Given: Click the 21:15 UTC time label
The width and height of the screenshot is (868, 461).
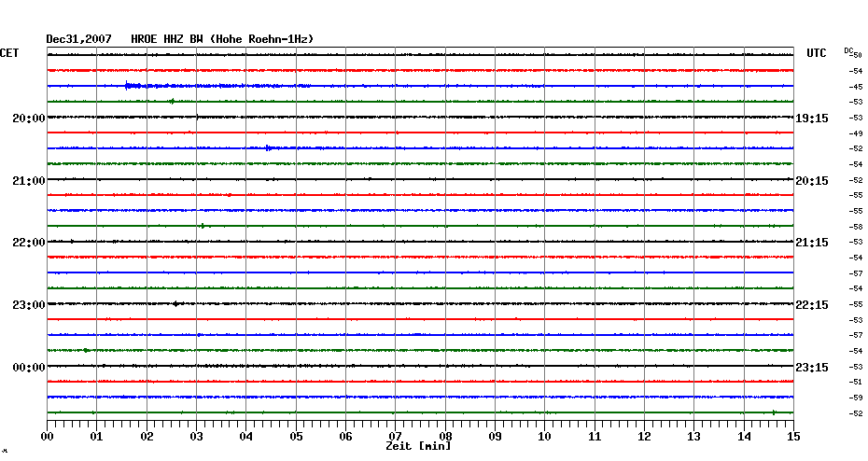Looking at the screenshot, I should pyautogui.click(x=812, y=243).
